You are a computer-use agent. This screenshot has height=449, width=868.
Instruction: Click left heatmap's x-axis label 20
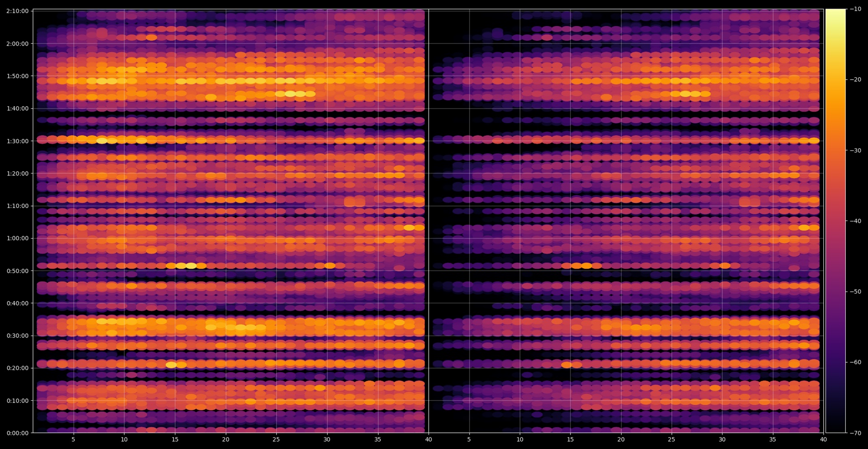click(226, 439)
